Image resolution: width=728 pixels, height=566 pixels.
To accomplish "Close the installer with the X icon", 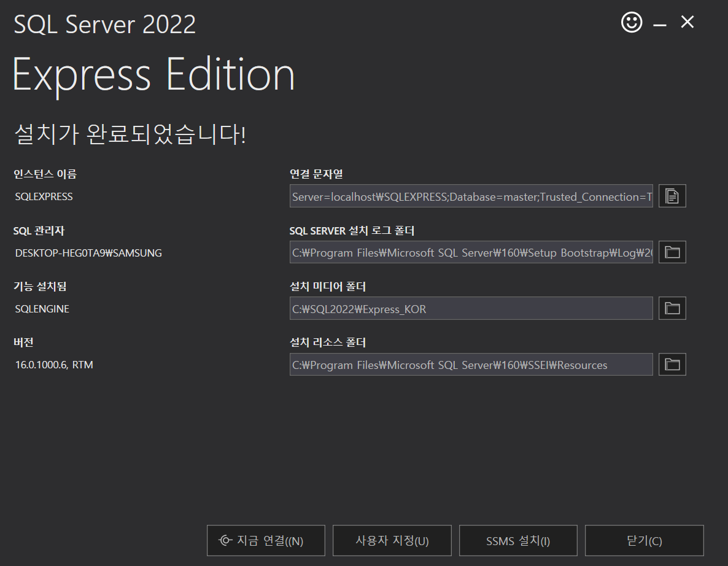I will [x=687, y=22].
